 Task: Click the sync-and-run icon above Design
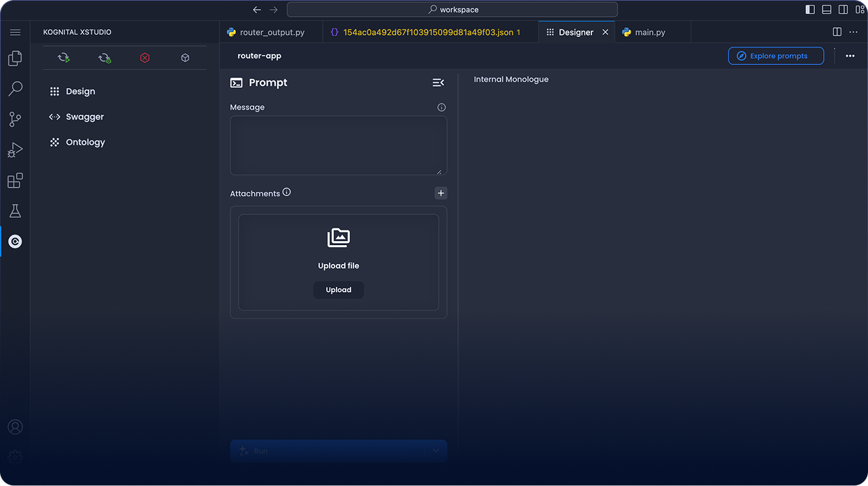[x=64, y=57]
